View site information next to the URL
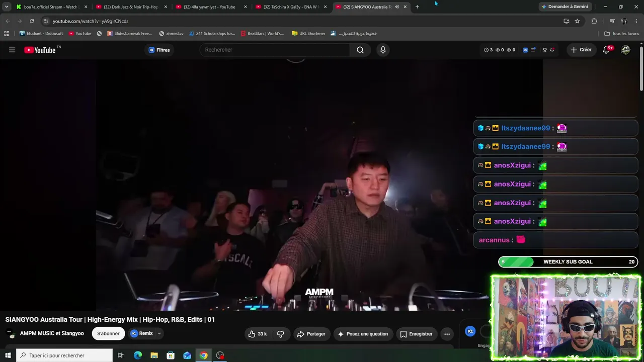This screenshot has width=644, height=362. pos(46,21)
